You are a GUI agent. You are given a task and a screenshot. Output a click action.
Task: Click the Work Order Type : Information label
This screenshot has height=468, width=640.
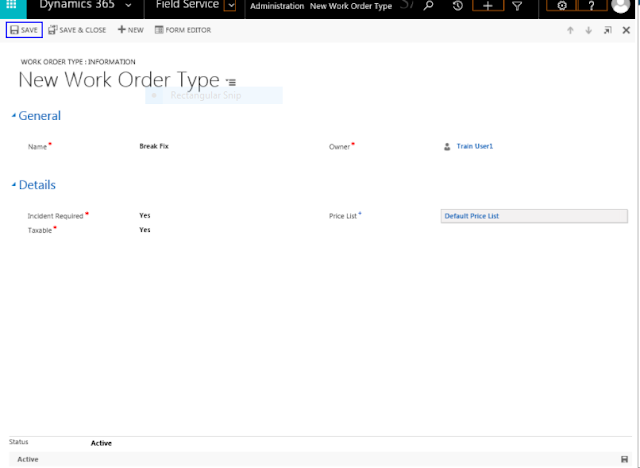click(78, 62)
